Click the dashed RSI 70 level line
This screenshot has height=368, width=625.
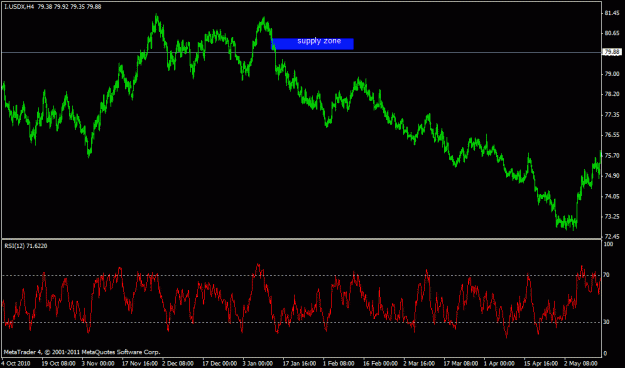[x=302, y=275]
